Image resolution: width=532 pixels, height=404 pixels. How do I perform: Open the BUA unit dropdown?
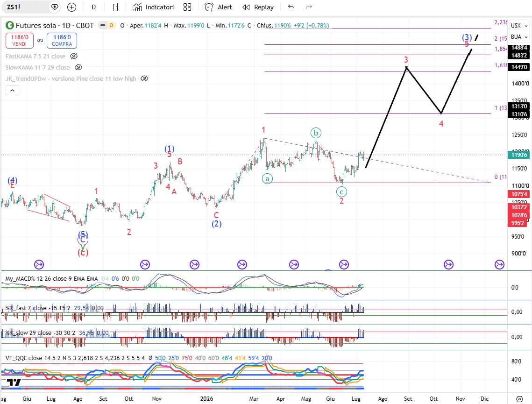(519, 36)
